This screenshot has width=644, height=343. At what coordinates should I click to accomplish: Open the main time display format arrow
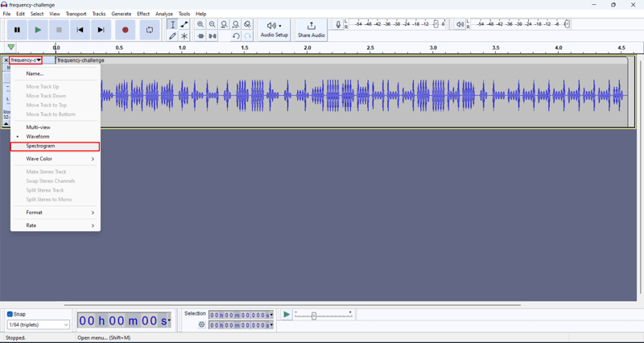click(x=169, y=320)
